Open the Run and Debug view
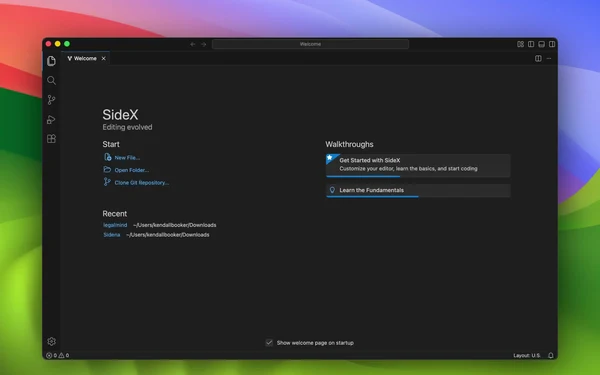 [51, 119]
